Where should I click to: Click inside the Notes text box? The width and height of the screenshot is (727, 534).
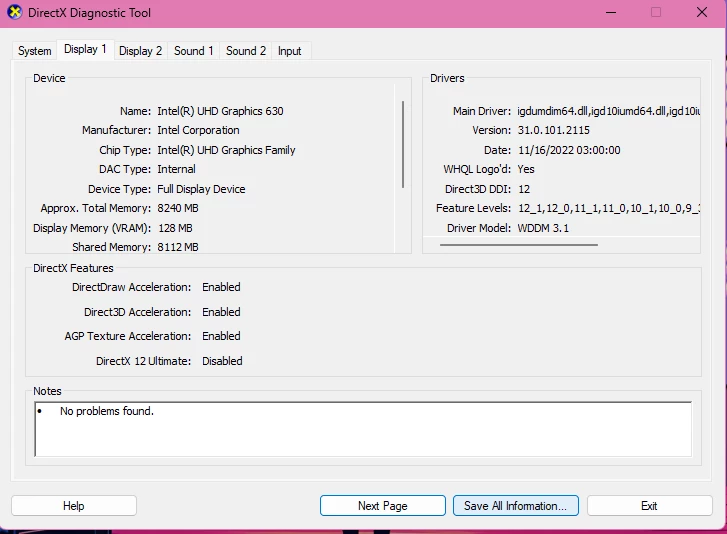(363, 429)
